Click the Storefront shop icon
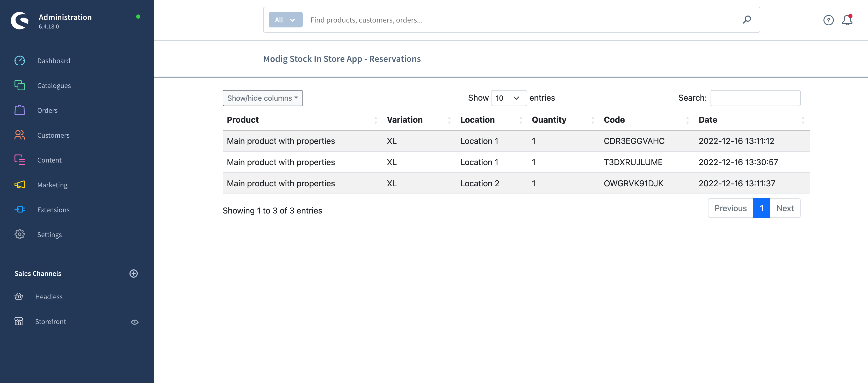868x383 pixels. pos(19,321)
